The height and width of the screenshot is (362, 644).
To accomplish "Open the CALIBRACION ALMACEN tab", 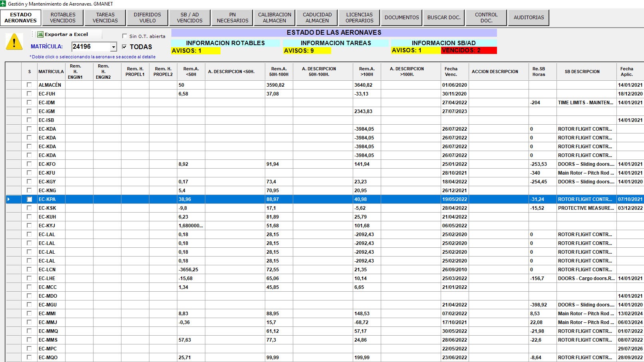I will 274,18.
